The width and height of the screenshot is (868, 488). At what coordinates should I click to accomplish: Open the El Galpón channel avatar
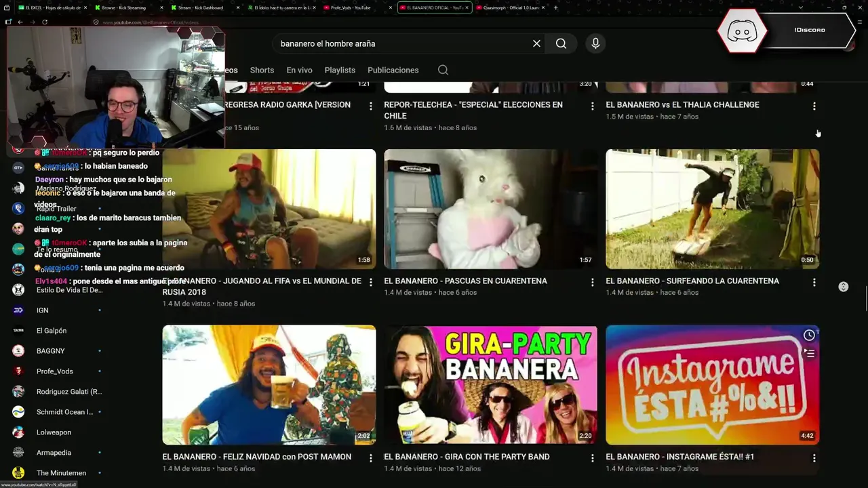18,330
